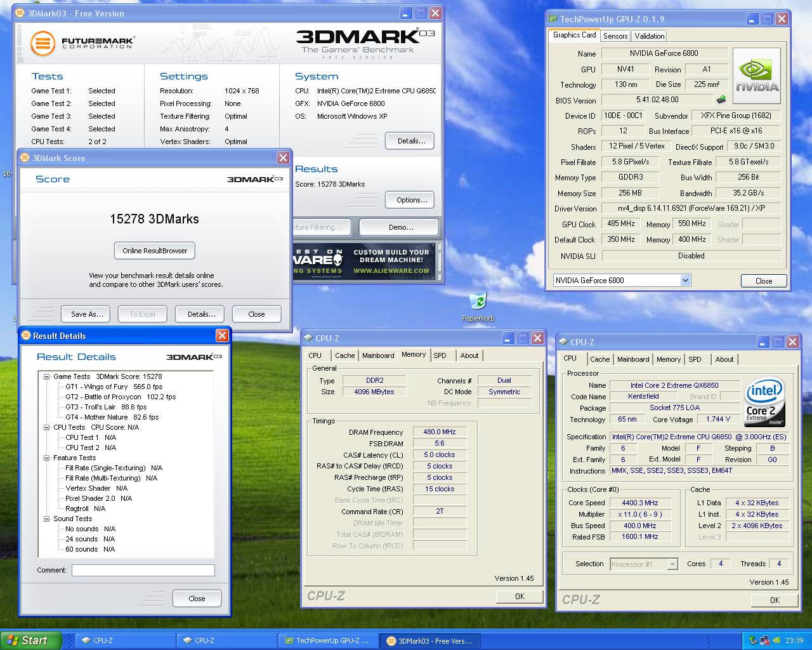Open About tab in CPU-Z processor window
Screen dimensions: 812x650
(724, 359)
